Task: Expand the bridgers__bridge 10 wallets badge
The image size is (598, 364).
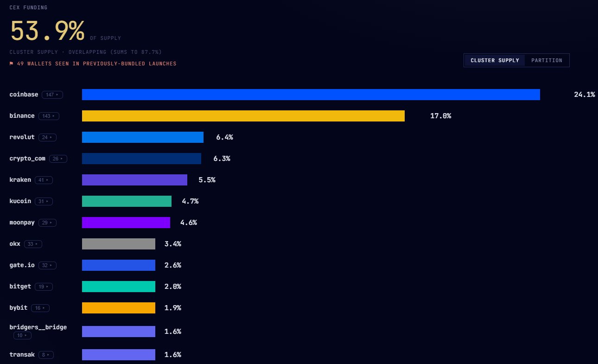Action: click(22, 335)
